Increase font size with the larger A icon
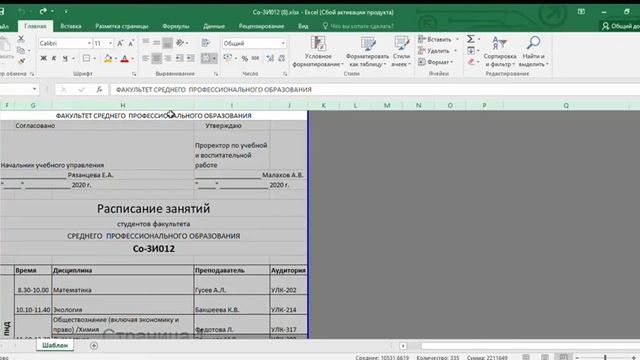This screenshot has width=640, height=360. click(120, 43)
